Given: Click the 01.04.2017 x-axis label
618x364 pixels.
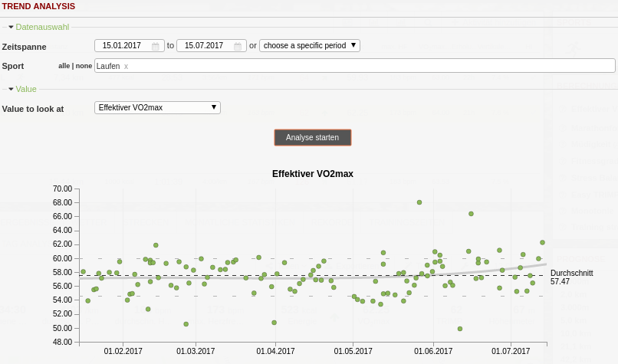Looking at the screenshot, I should [x=275, y=351].
